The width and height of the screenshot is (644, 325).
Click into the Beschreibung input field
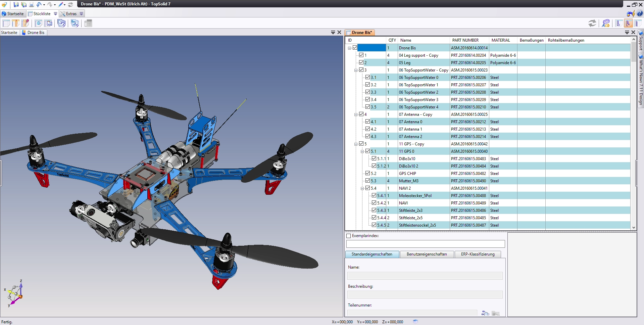[425, 294]
